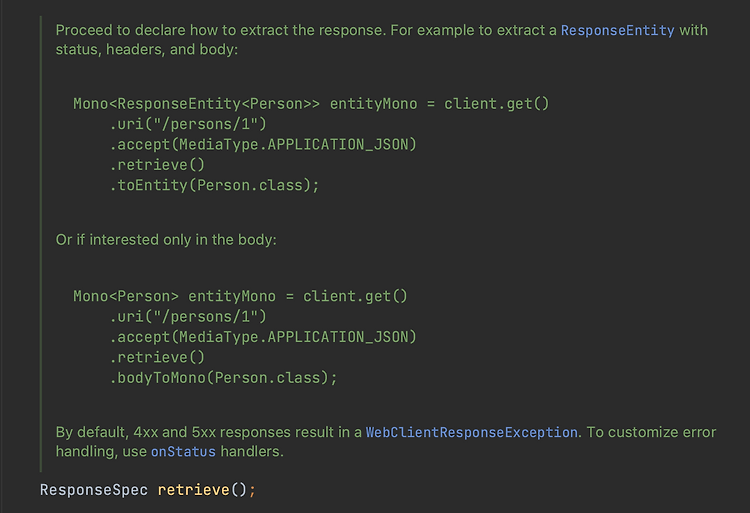The height and width of the screenshot is (513, 750).
Task: Click the onStatus handlers link
Action: point(183,452)
